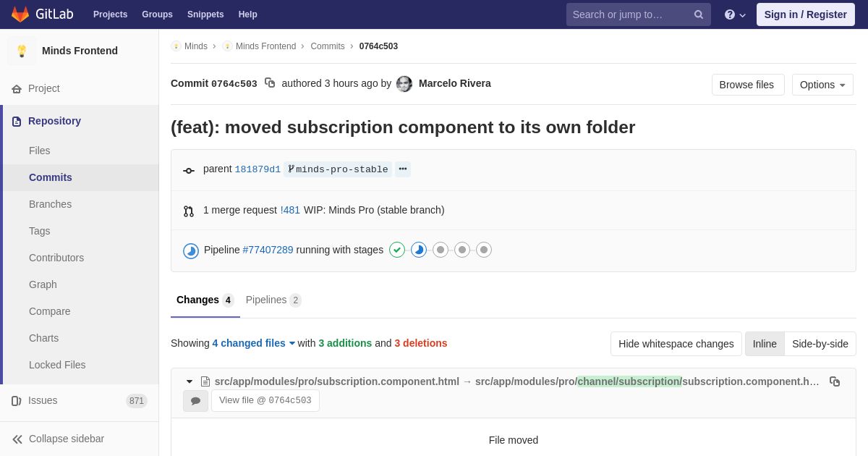
Task: Click the Issues icon in sidebar
Action: pos(17,401)
